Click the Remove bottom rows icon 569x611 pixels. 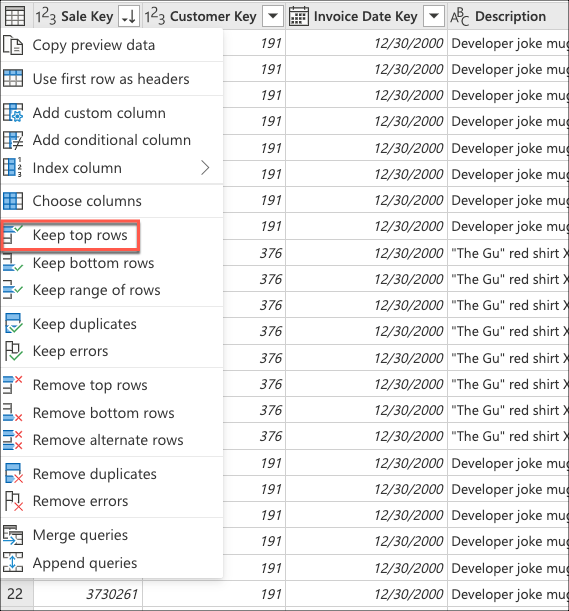point(13,412)
